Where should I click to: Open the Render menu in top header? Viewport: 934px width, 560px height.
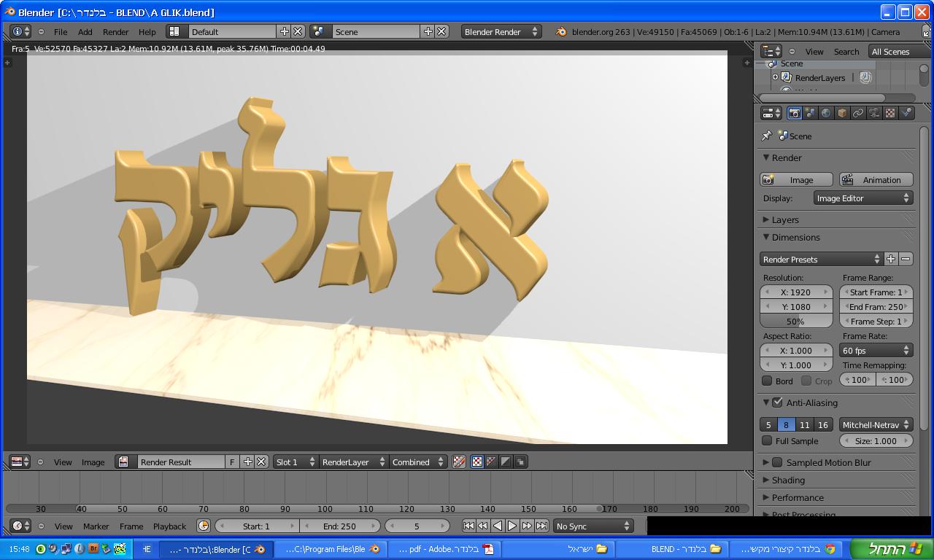pos(115,31)
